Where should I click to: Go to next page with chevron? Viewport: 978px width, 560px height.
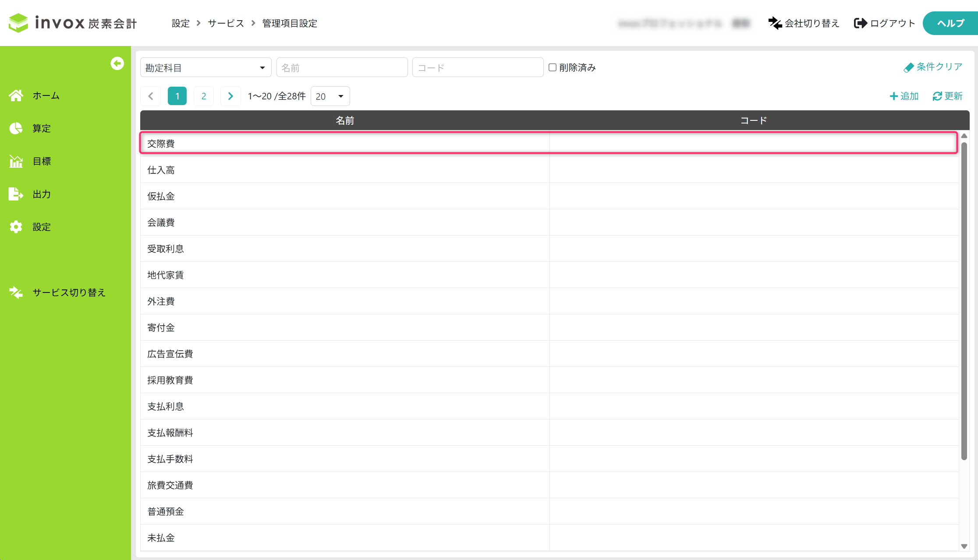[230, 96]
